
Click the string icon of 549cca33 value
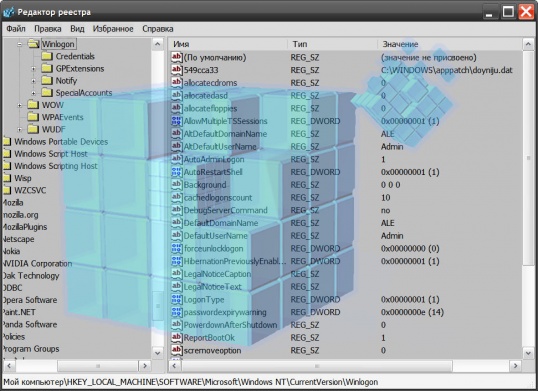click(176, 70)
